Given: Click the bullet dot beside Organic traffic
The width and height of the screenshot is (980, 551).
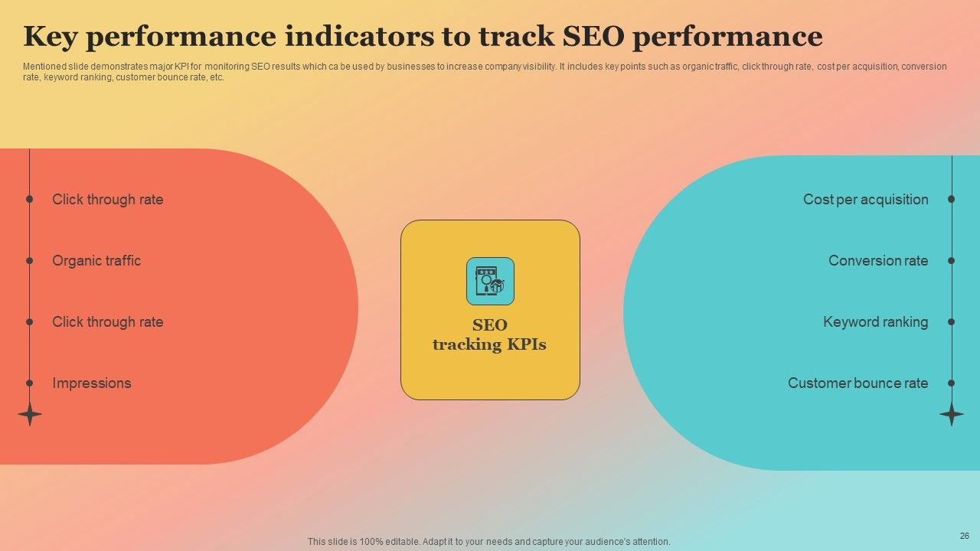Looking at the screenshot, I should [x=30, y=260].
